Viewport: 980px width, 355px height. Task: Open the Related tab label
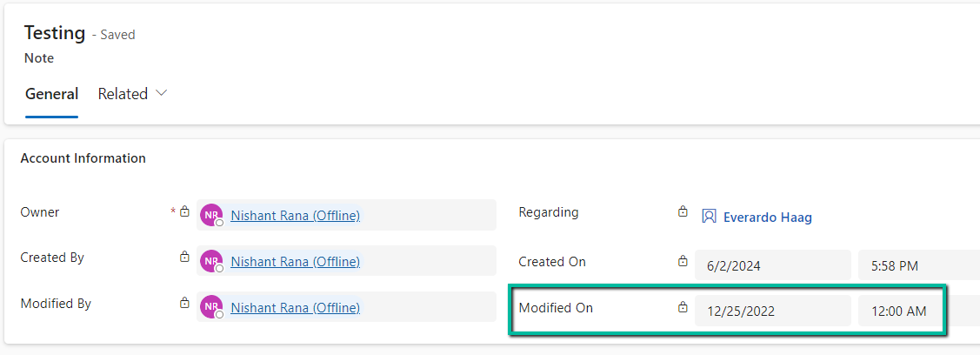point(123,94)
